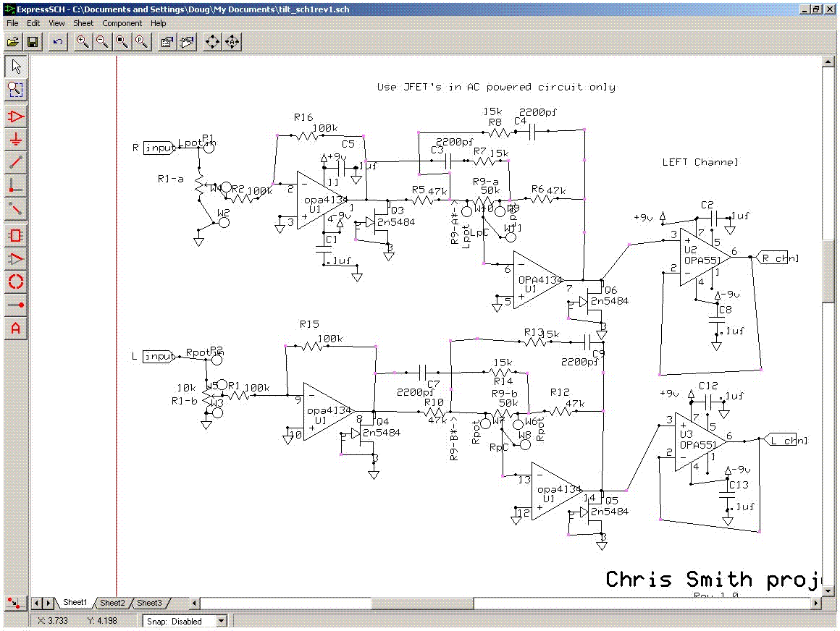Image resolution: width=840 pixels, height=631 pixels.
Task: Open the Sheet menu
Action: point(83,23)
